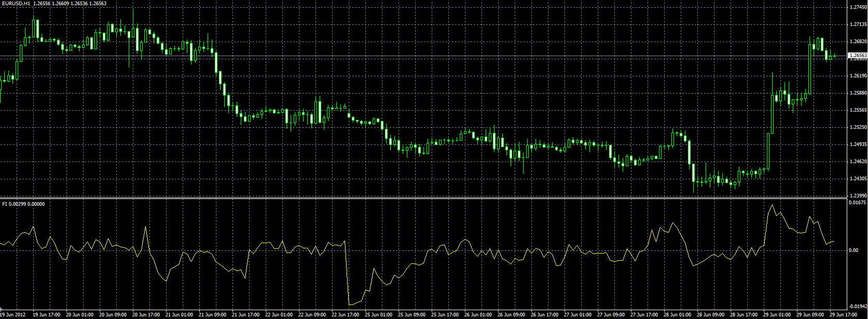Click the 25 Jun 01:00 time label
The image size is (868, 319).
click(x=379, y=315)
